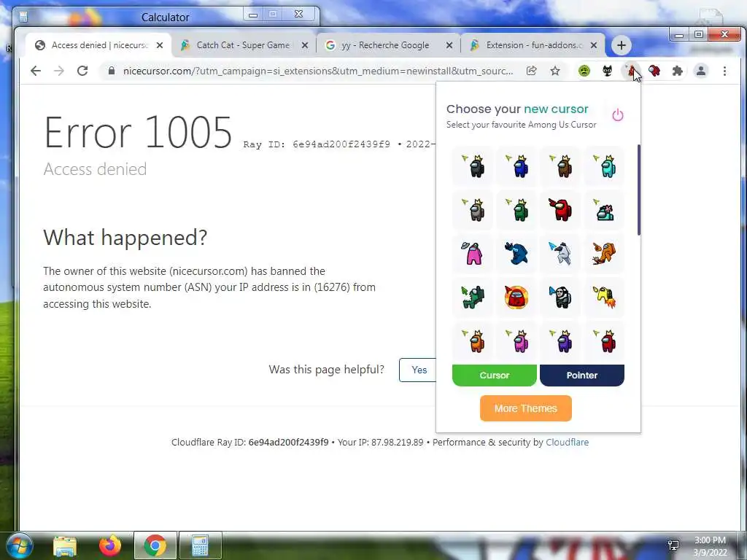Pick the black masked crewmate cursor

(561, 297)
